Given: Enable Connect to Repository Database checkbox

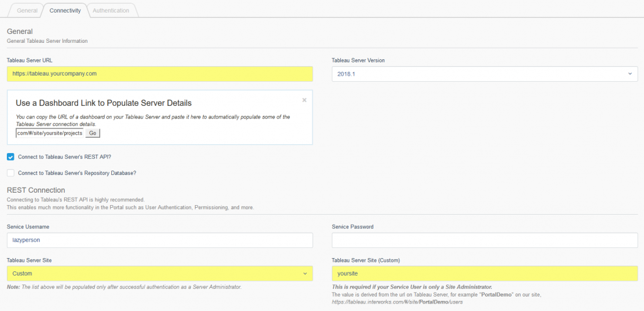Looking at the screenshot, I should pos(11,172).
